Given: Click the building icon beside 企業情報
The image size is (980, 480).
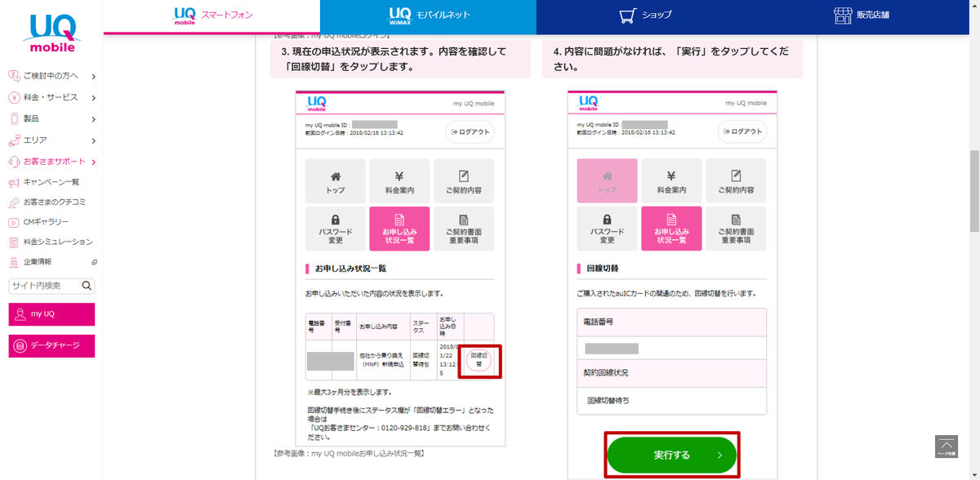Looking at the screenshot, I should [14, 262].
